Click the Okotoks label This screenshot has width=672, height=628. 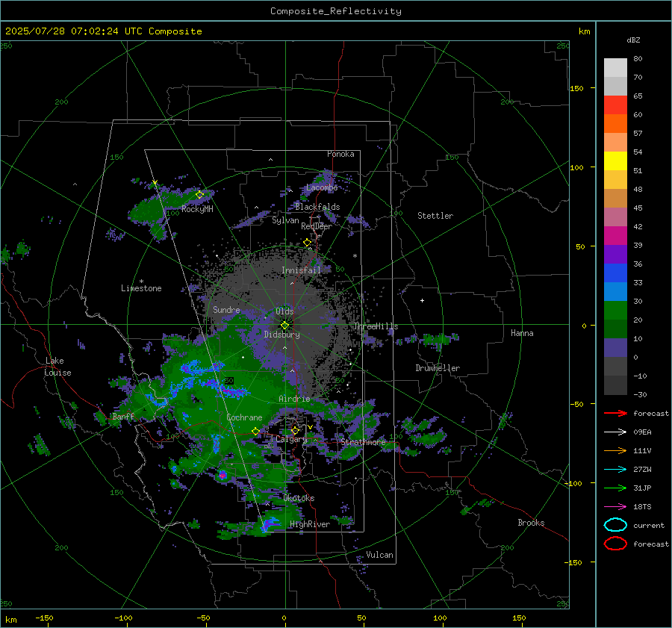pos(299,499)
